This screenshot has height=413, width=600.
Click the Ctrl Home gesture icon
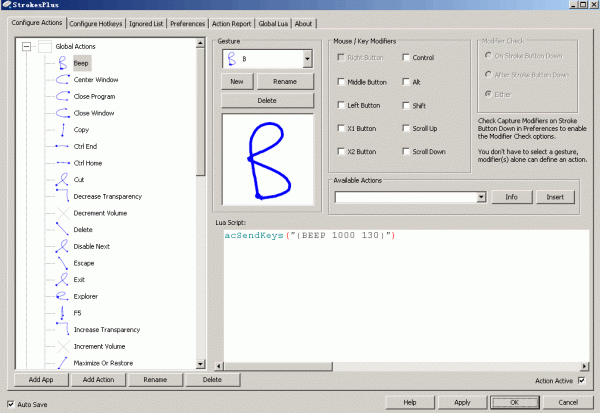click(62, 163)
